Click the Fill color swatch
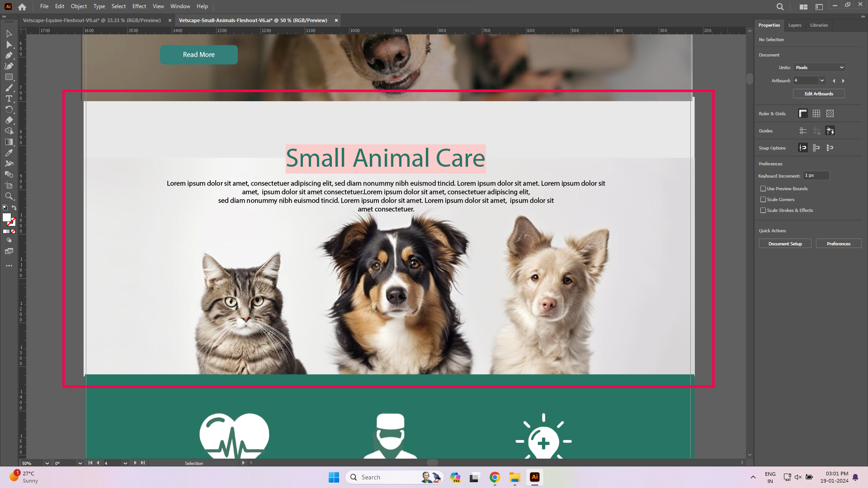Viewport: 868px width, 488px height. pyautogui.click(x=7, y=218)
